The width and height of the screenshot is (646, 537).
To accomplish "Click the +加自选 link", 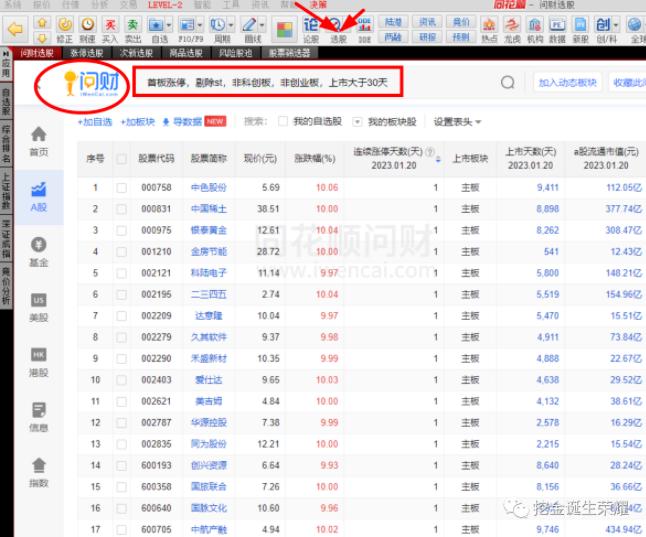I will 95,122.
